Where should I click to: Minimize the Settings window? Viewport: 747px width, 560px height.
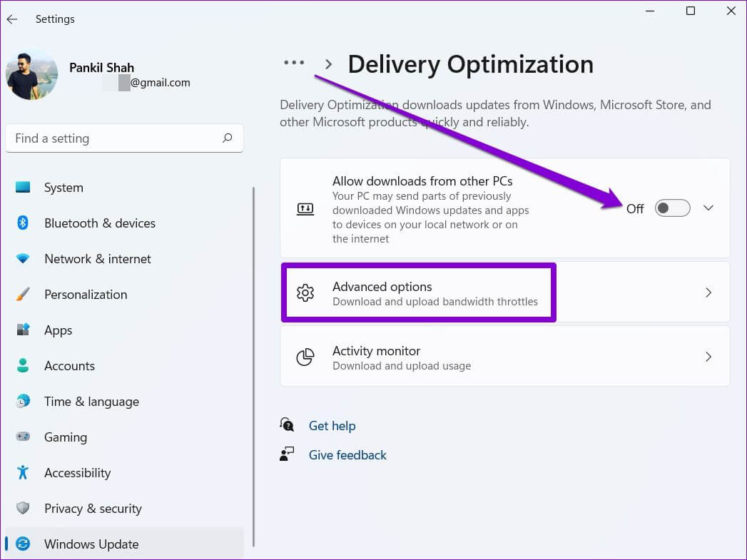coord(650,11)
